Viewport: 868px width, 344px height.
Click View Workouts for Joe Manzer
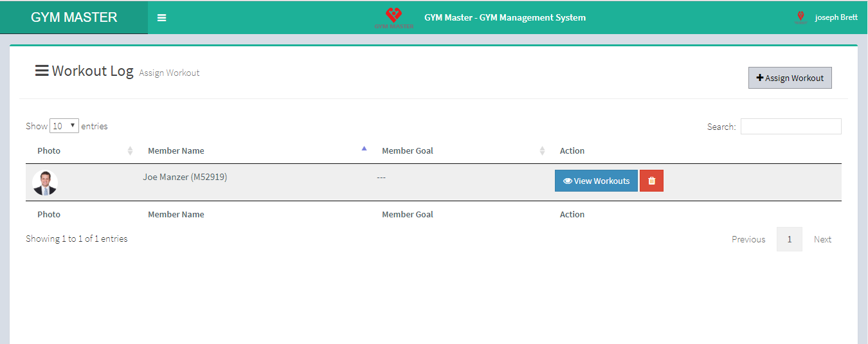(596, 181)
